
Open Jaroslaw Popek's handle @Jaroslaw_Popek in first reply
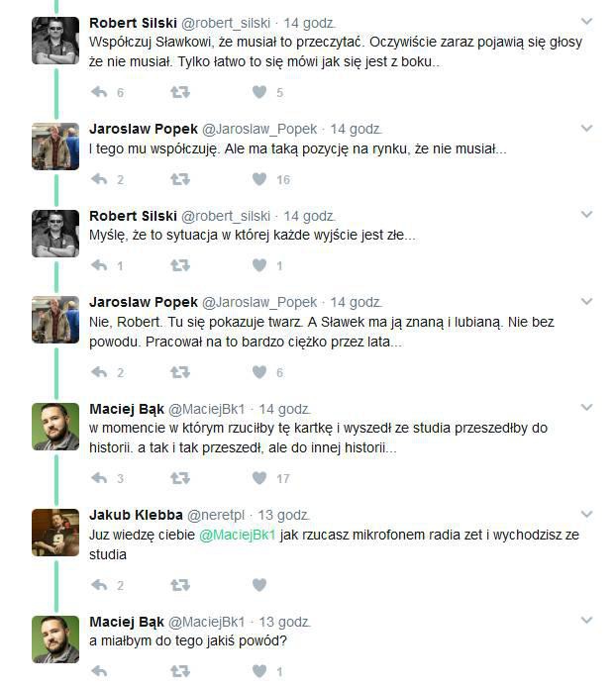[x=259, y=129]
